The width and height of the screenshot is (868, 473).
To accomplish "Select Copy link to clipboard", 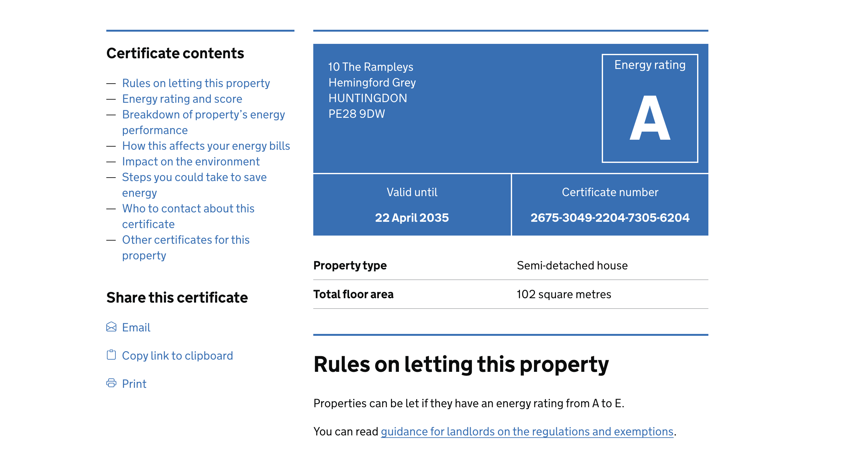I will [x=177, y=356].
